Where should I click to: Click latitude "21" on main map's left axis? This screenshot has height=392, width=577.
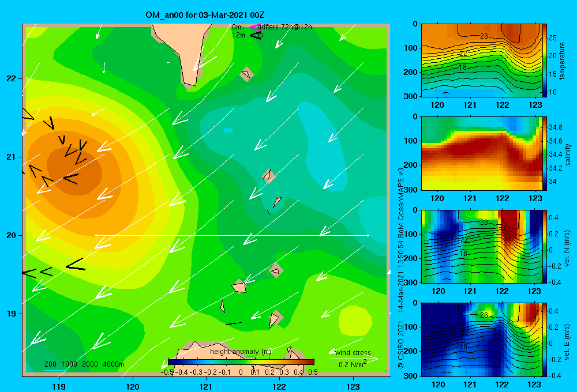11,157
